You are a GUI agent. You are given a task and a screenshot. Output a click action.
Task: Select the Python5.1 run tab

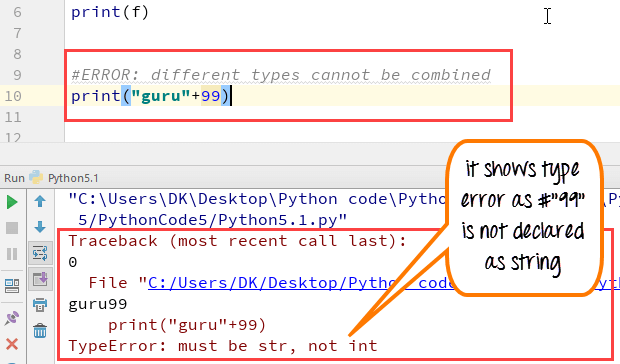tap(64, 178)
